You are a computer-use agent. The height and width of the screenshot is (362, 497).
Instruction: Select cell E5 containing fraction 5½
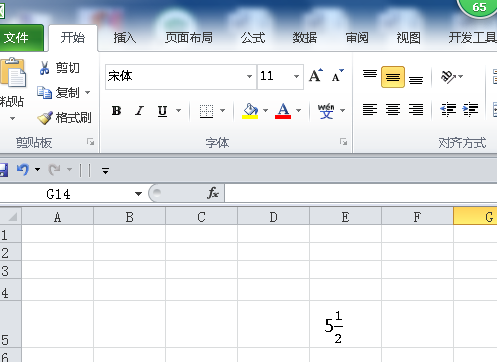point(345,324)
